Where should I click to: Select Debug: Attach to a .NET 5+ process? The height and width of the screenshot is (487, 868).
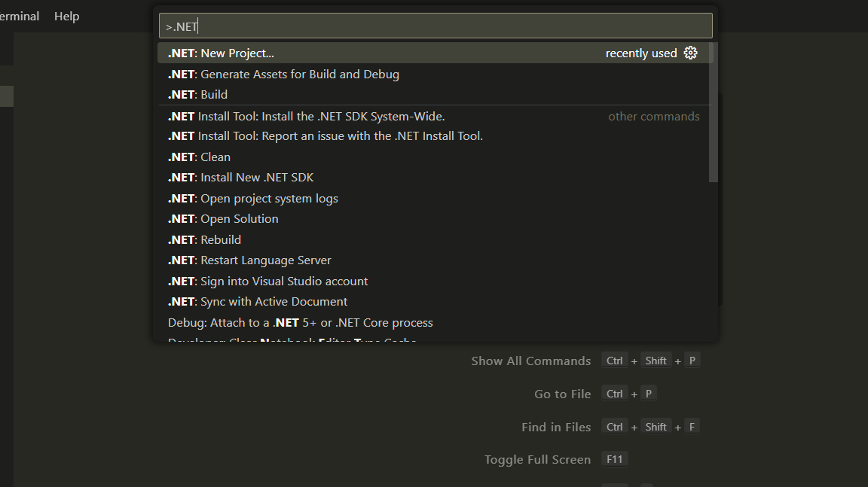click(x=433, y=323)
